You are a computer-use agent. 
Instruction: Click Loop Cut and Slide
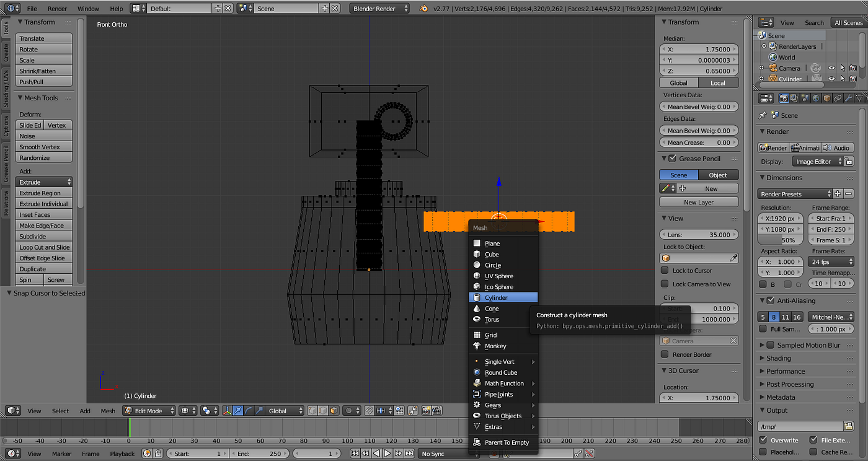(x=44, y=247)
